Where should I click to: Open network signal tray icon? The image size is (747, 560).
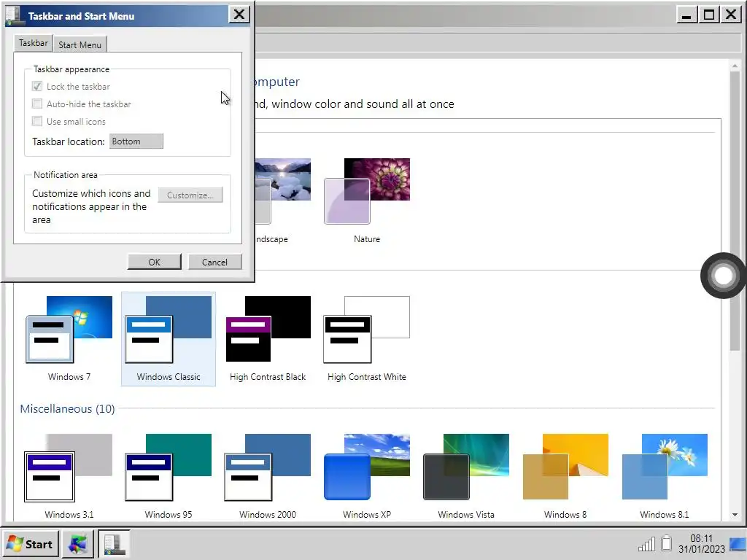coord(646,544)
